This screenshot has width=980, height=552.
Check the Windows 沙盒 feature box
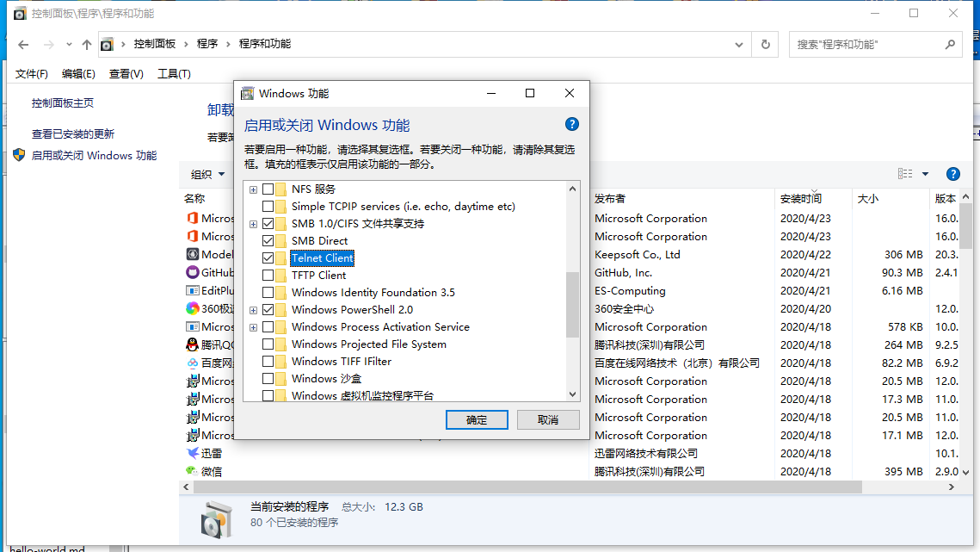coord(268,379)
